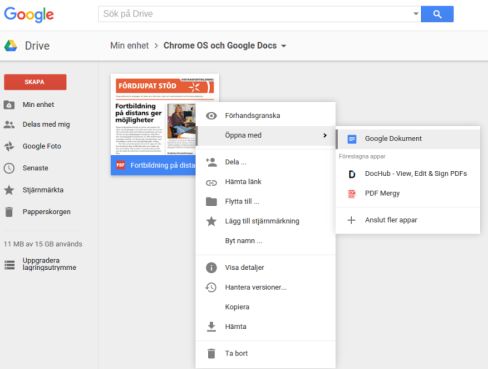Screen dimensions: 488x369
Task: Click the Delas med mig people icon
Action: 9,125
